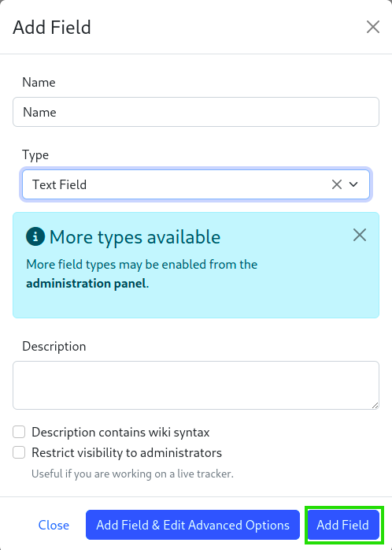The image size is (392, 550).
Task: Click inside the Description text area
Action: (x=196, y=385)
